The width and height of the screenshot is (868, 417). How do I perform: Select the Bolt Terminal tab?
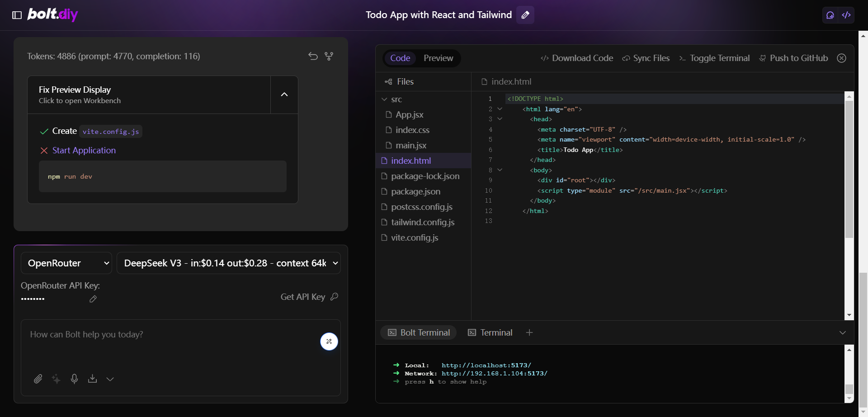(419, 332)
